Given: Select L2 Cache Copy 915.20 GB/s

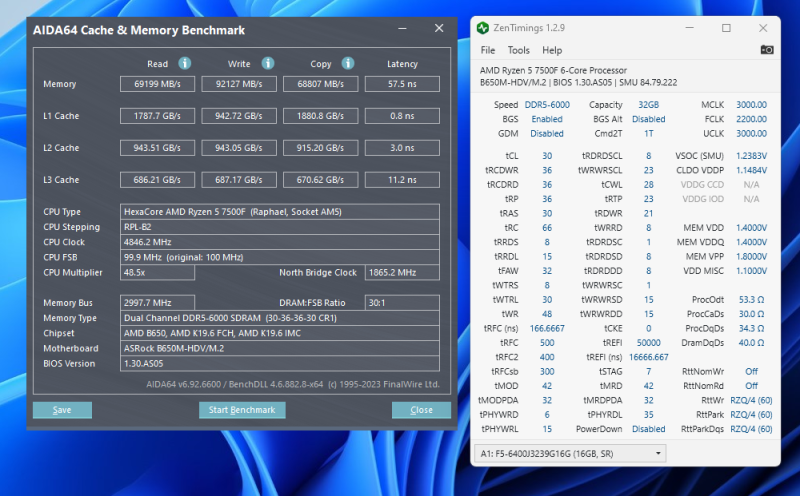Looking at the screenshot, I should point(320,148).
